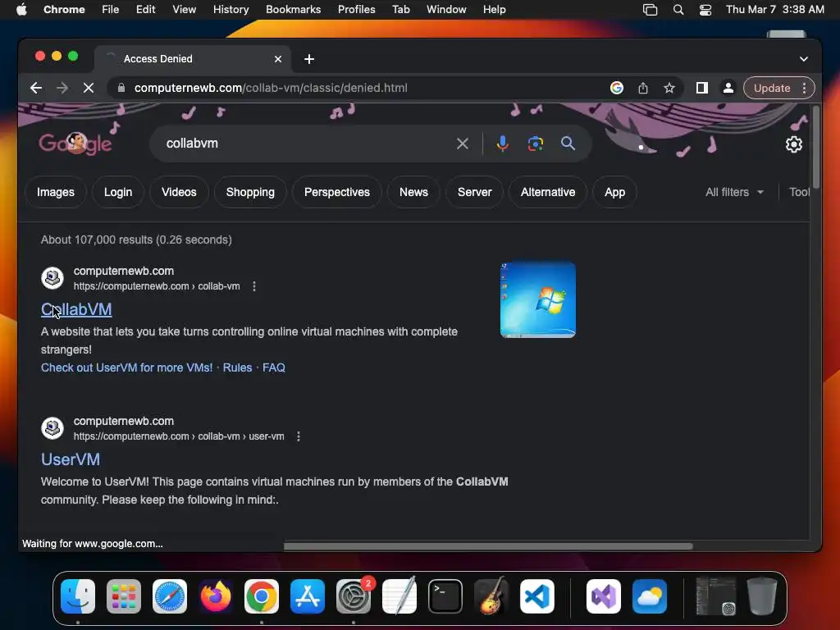Select the Login filter chip
The width and height of the screenshot is (840, 630).
118,192
